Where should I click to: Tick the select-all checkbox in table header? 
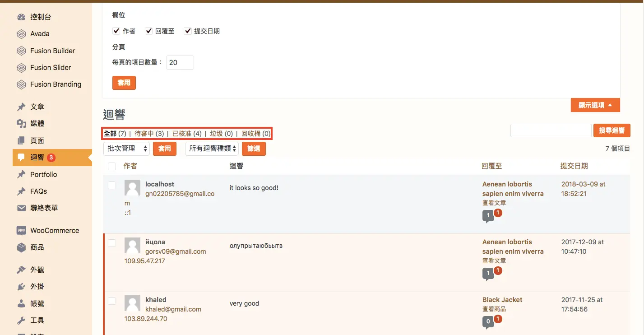[x=112, y=167]
